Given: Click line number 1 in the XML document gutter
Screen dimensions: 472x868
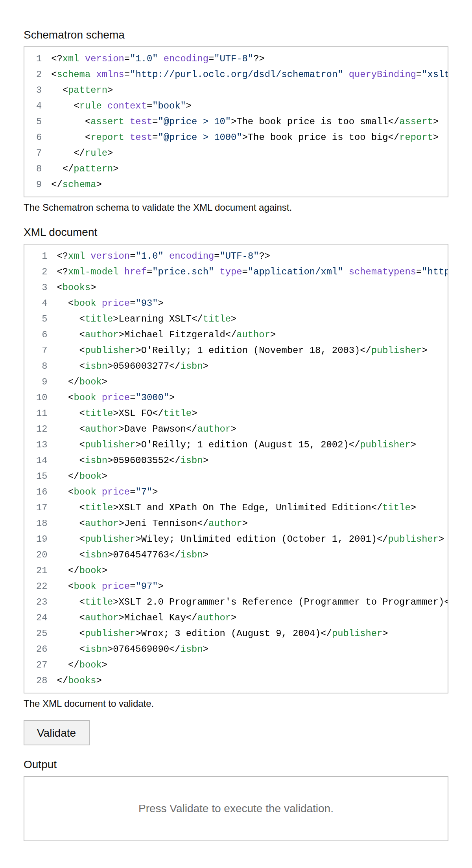Looking at the screenshot, I should 44,256.
